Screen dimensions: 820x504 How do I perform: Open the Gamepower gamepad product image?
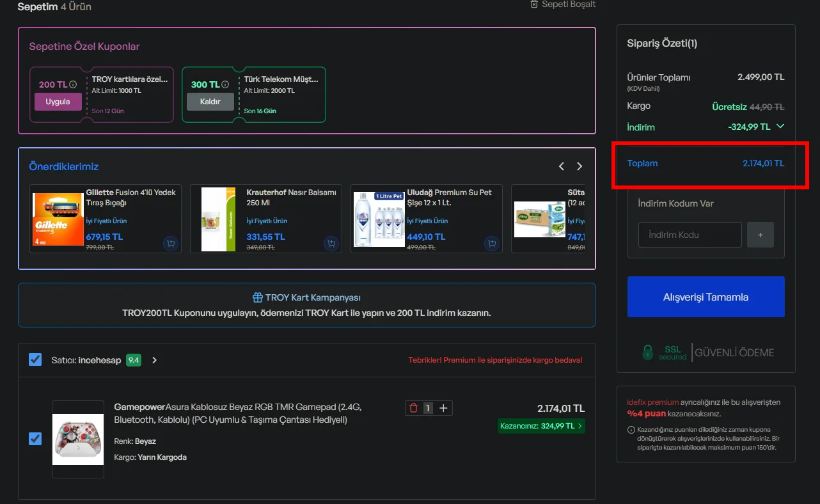click(x=78, y=439)
